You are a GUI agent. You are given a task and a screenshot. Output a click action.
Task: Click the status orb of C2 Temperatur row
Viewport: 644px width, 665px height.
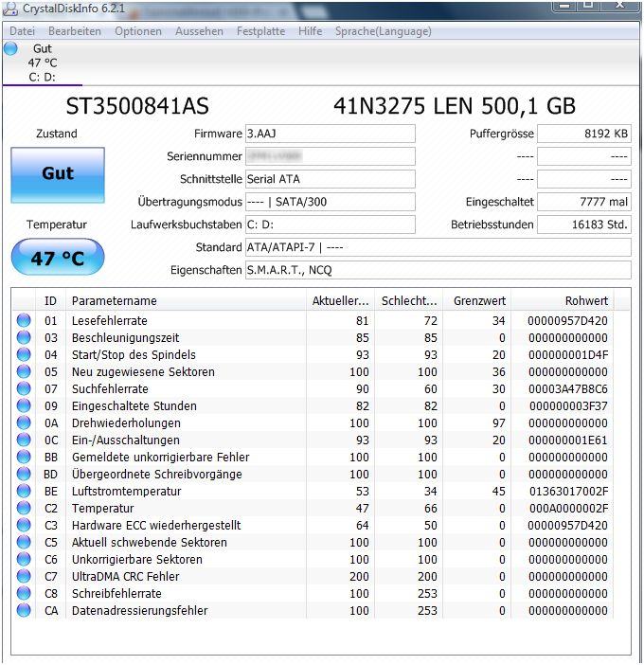click(24, 508)
